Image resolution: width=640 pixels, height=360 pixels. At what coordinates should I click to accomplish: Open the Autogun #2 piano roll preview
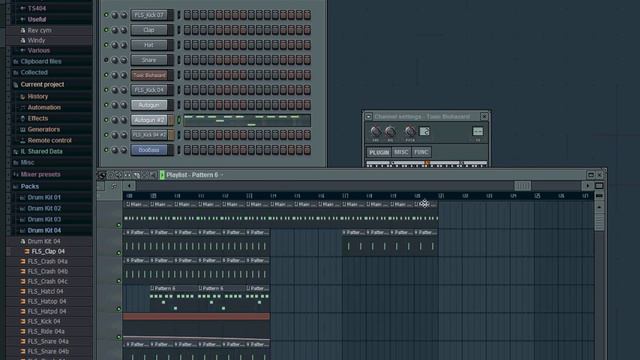[x=247, y=120]
